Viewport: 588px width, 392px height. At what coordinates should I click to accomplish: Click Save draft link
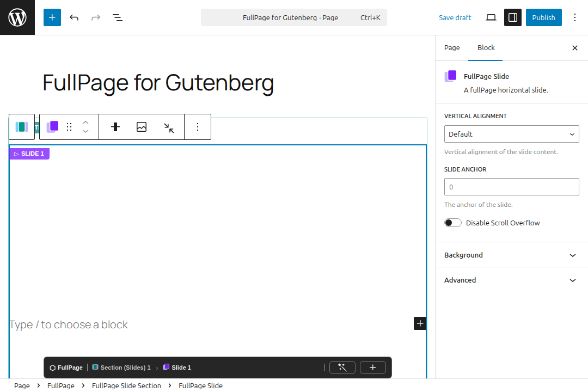click(455, 17)
